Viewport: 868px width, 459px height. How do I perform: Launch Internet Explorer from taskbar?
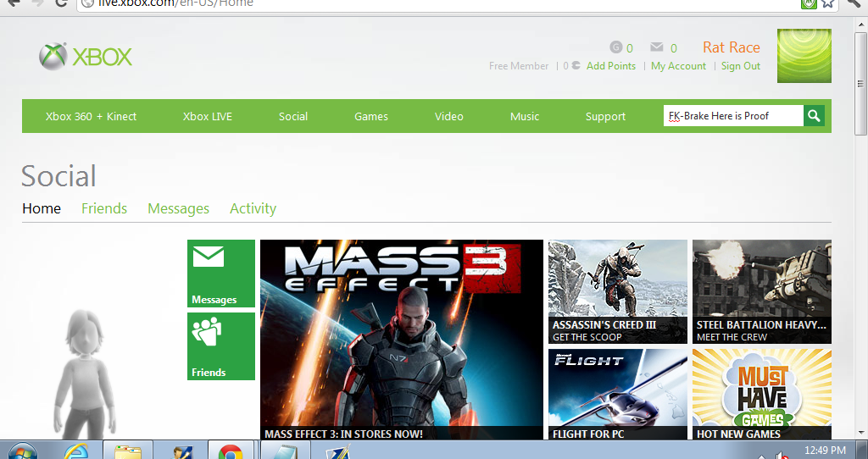pyautogui.click(x=76, y=451)
